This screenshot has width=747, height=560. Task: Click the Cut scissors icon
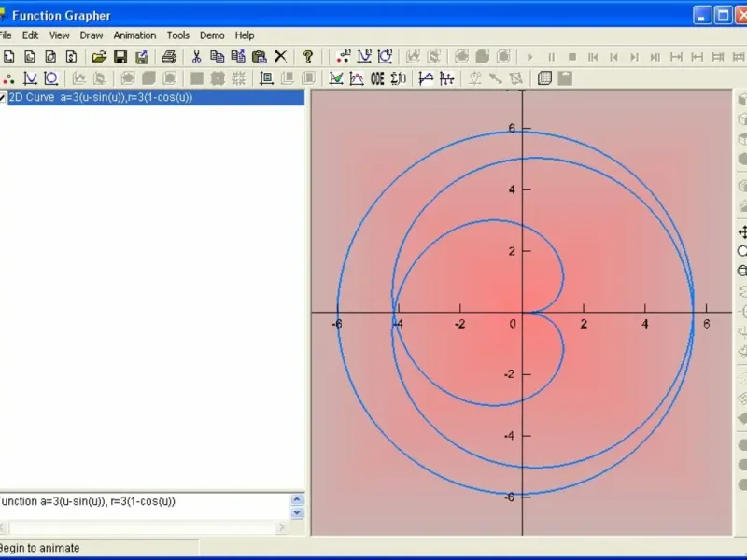coord(197,57)
